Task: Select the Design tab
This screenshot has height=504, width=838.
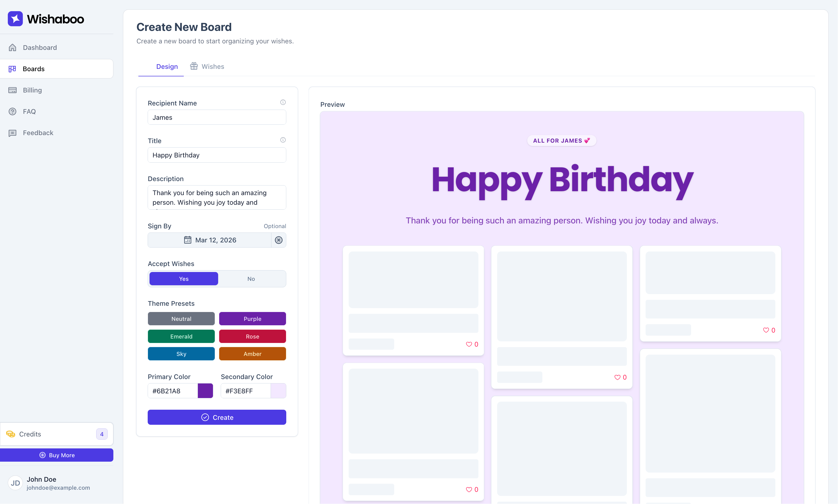Action: point(167,67)
